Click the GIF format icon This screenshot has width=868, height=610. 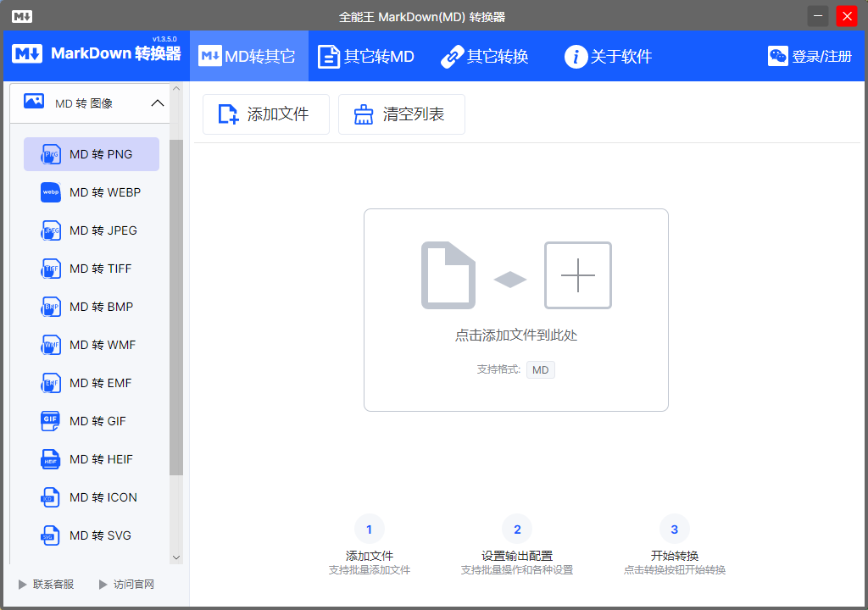(x=51, y=421)
